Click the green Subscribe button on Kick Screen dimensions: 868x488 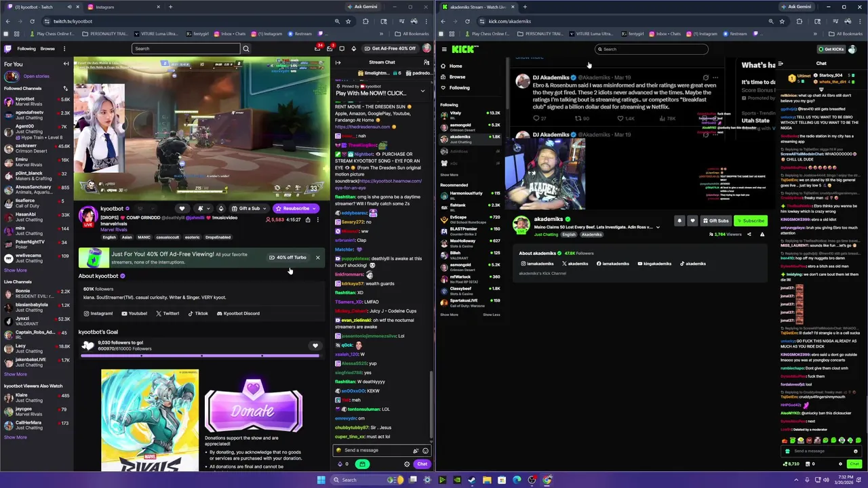click(x=750, y=220)
